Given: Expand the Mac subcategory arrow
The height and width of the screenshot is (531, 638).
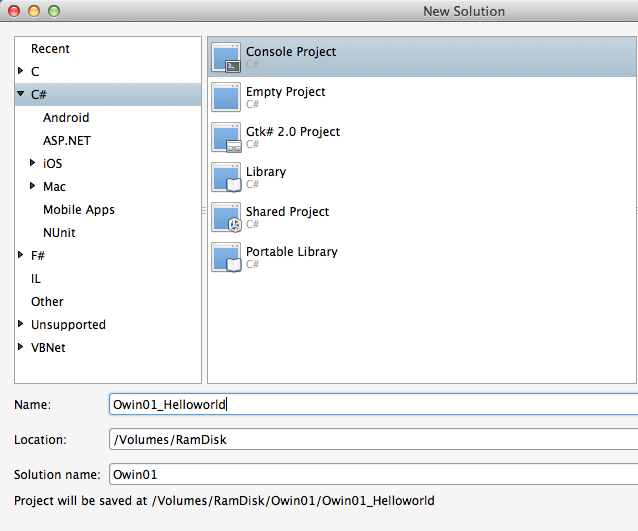Looking at the screenshot, I should (33, 187).
